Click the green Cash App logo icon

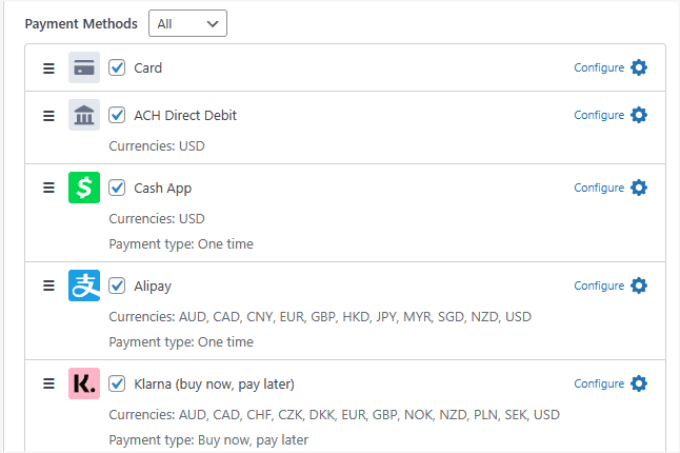[x=84, y=188]
